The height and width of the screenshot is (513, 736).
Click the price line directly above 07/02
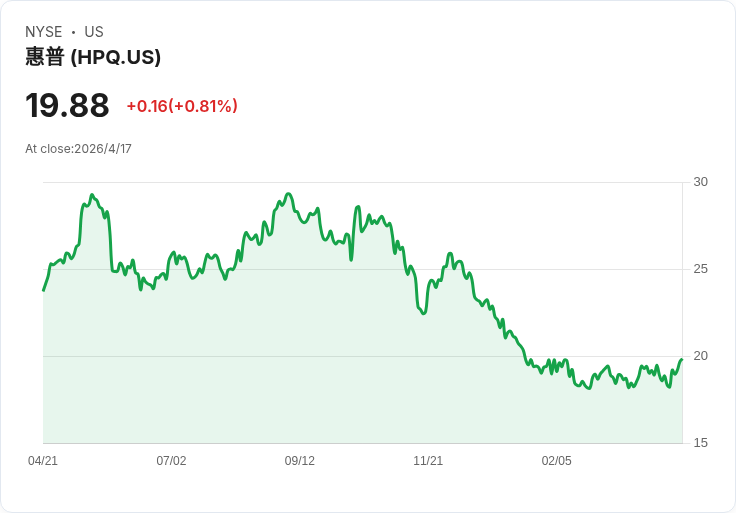coord(171,256)
